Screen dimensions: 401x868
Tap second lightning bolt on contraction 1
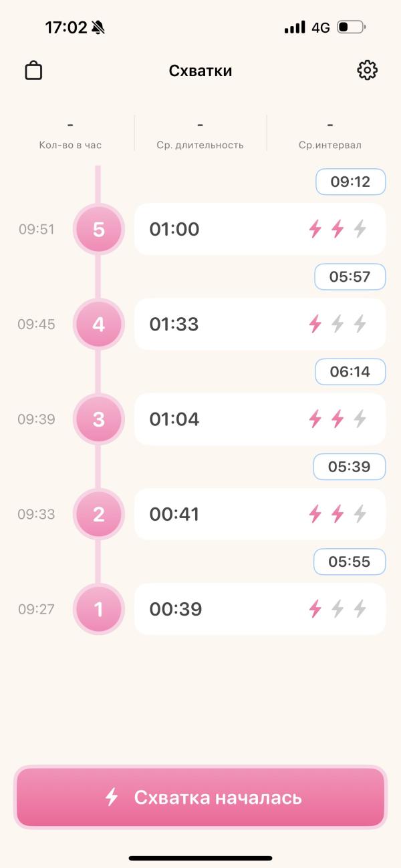[338, 609]
